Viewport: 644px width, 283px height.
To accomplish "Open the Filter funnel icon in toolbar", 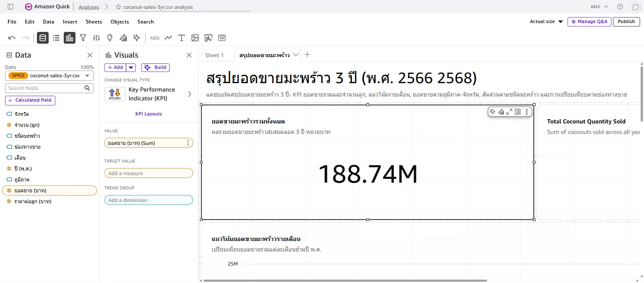I will tap(83, 38).
